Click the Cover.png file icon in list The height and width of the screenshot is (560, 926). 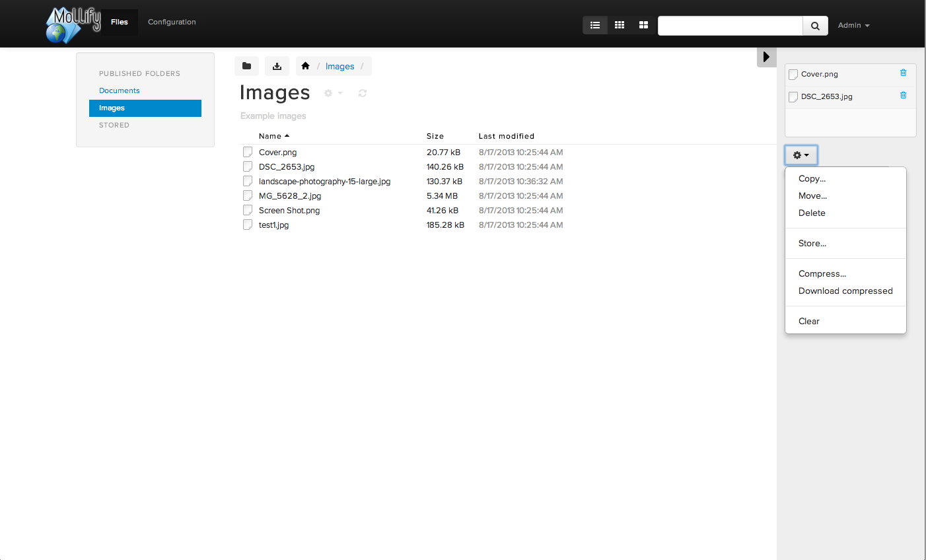248,152
